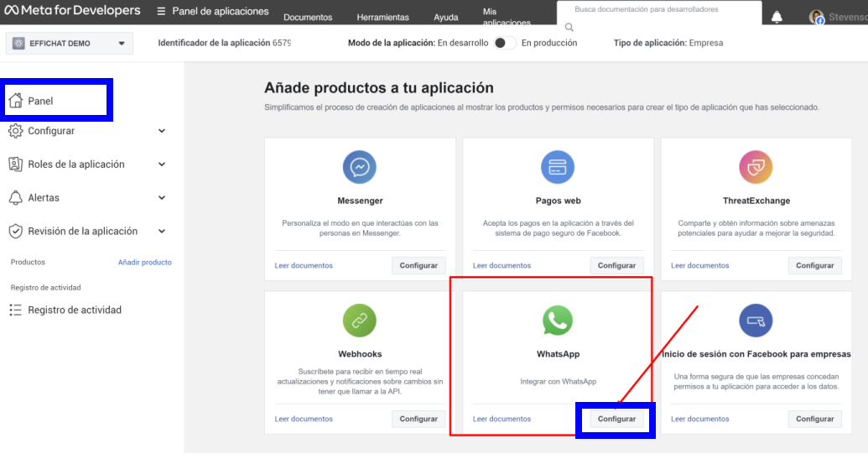This screenshot has width=868, height=454.
Task: Click the Identificador de la aplicación text
Action: [224, 43]
